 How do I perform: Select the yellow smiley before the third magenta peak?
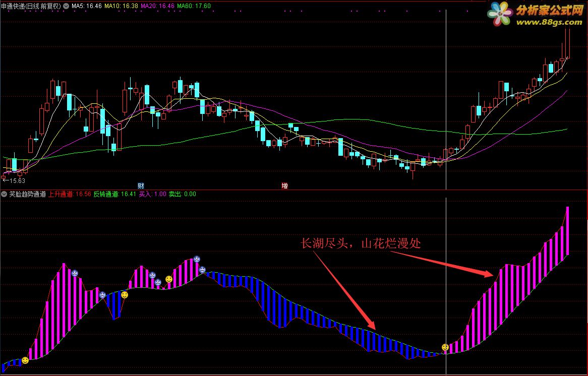tap(169, 279)
